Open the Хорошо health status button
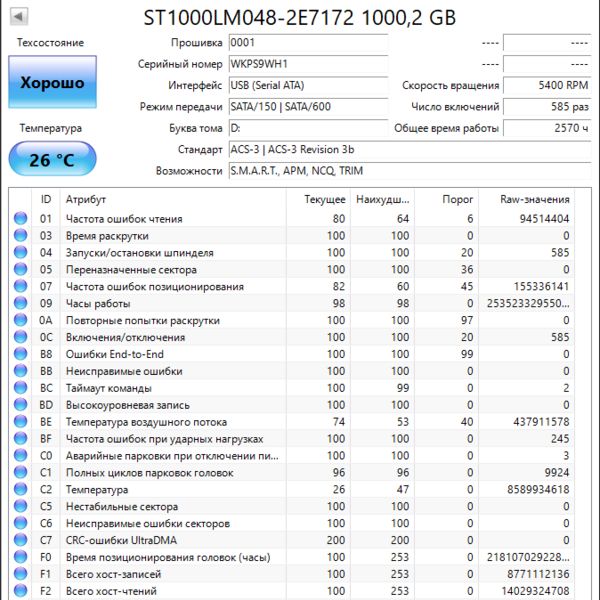The image size is (600, 600). [52, 82]
